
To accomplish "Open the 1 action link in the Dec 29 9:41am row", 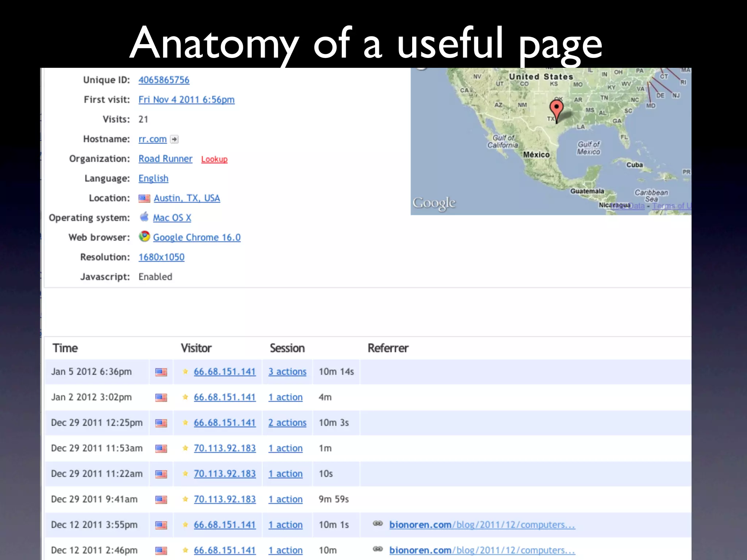I will click(286, 499).
